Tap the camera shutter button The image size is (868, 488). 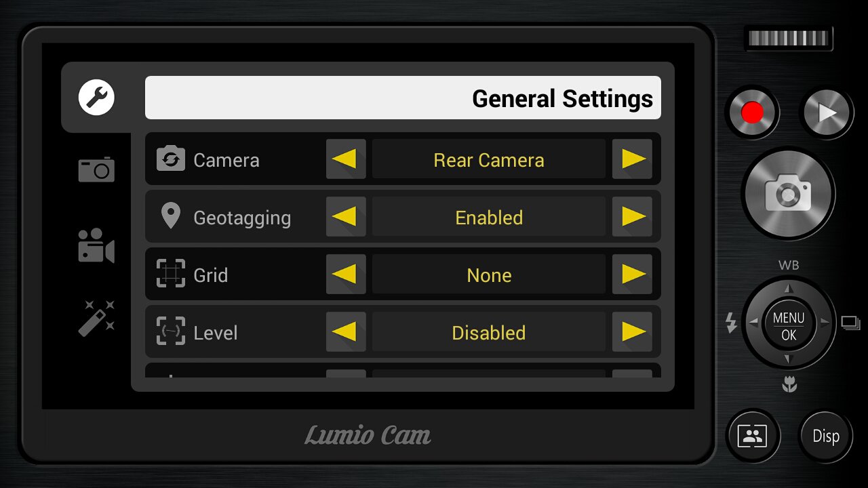tap(788, 194)
